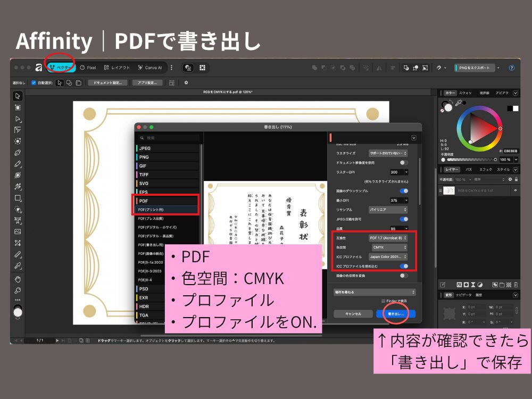
Task: Switch to the エフェクト panel tab
Action: click(486, 169)
